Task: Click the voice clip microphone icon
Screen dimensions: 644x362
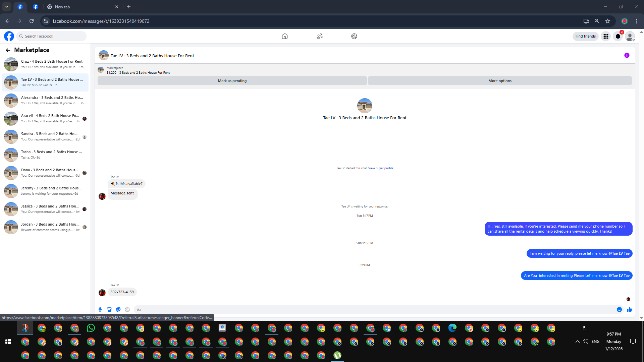Action: 100,310
